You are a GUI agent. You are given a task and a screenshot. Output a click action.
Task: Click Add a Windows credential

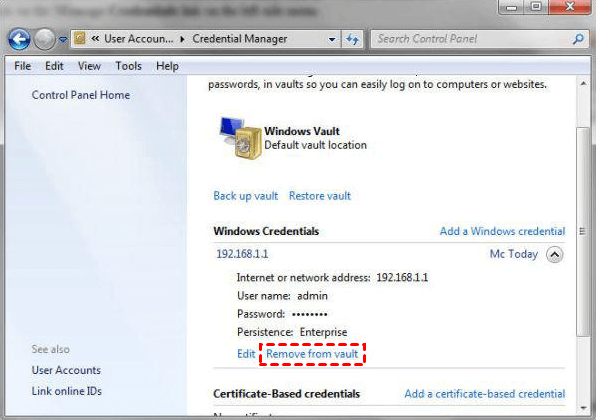pos(502,231)
